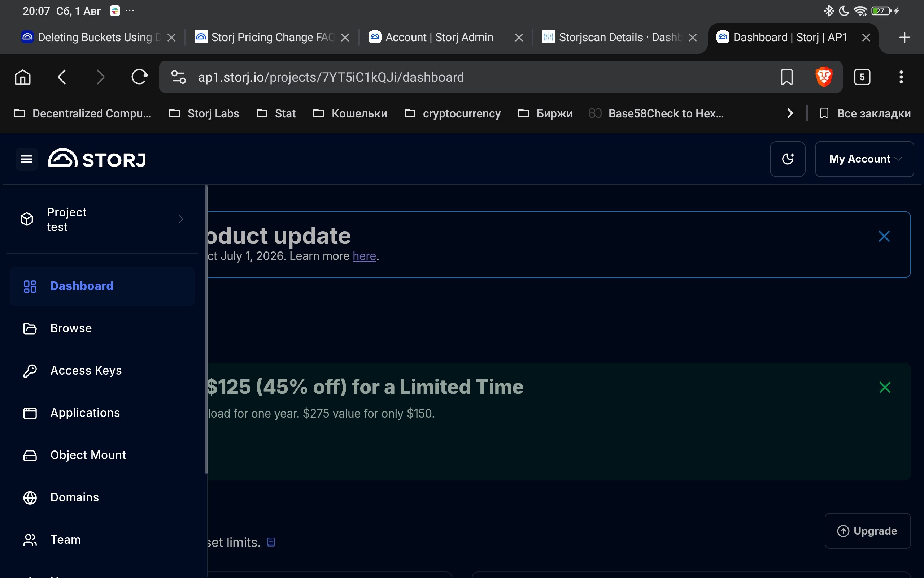Click the Dashboard grid icon
924x578 pixels.
[30, 286]
